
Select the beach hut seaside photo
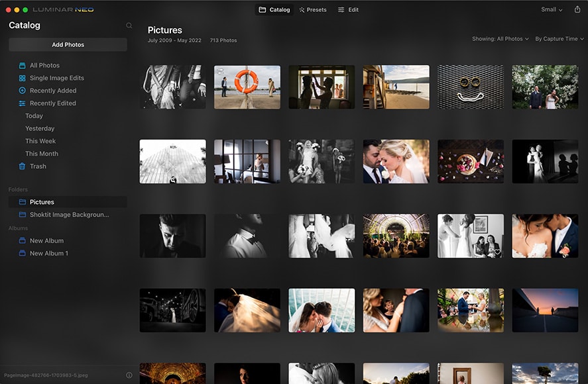point(396,87)
